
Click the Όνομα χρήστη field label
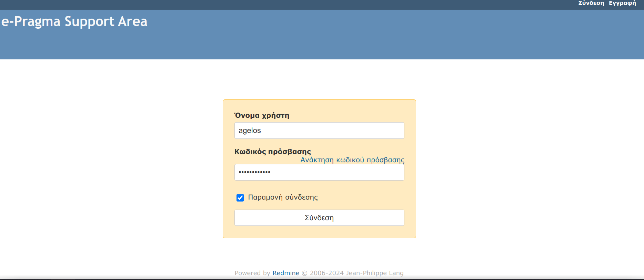262,115
